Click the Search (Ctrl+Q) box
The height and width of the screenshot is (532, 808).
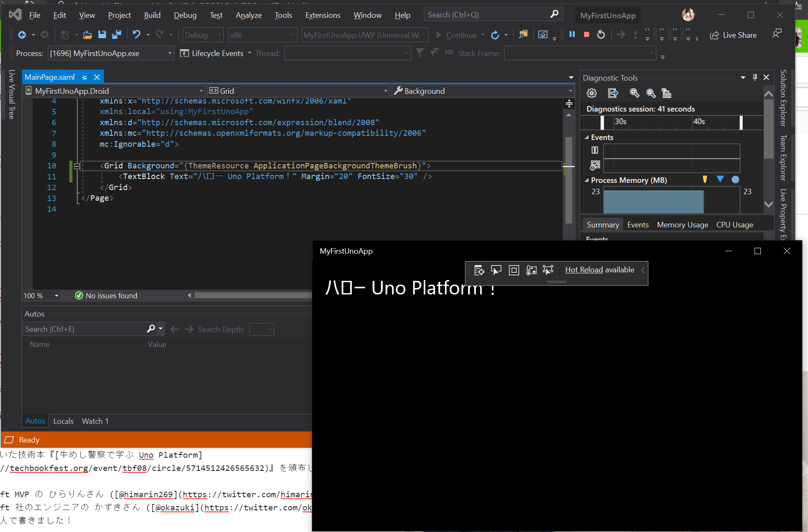click(494, 15)
